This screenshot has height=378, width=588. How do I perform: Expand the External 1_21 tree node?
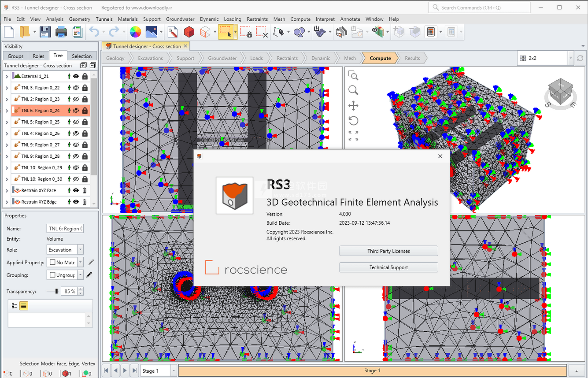coord(7,76)
